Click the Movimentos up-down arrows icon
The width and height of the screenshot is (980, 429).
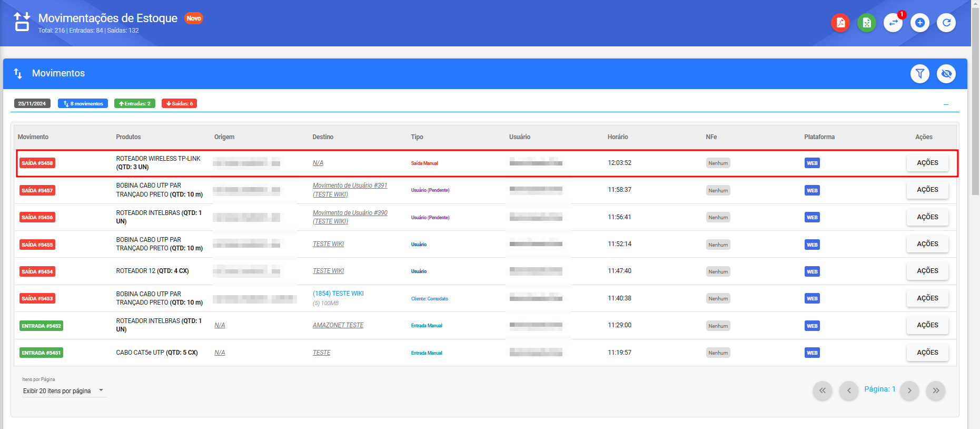point(18,74)
